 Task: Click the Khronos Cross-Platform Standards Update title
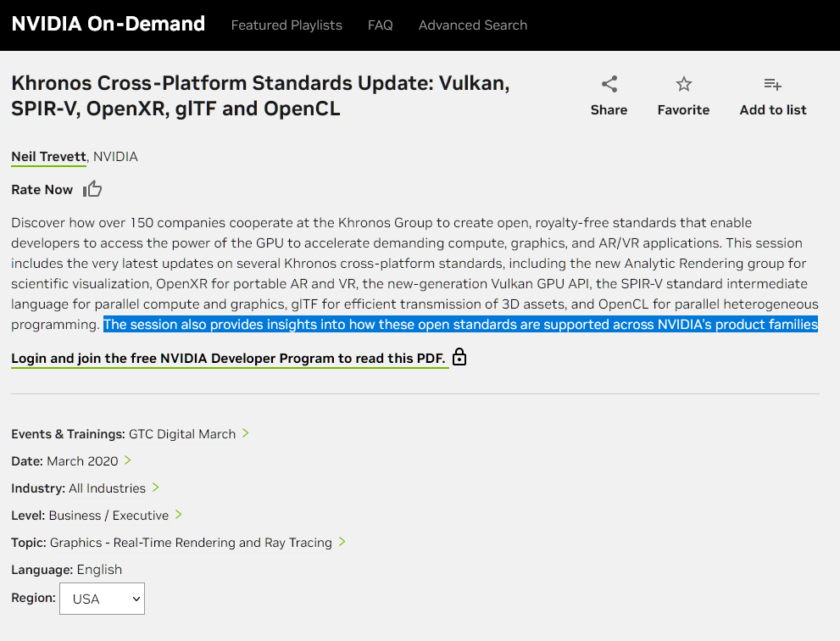point(260,96)
